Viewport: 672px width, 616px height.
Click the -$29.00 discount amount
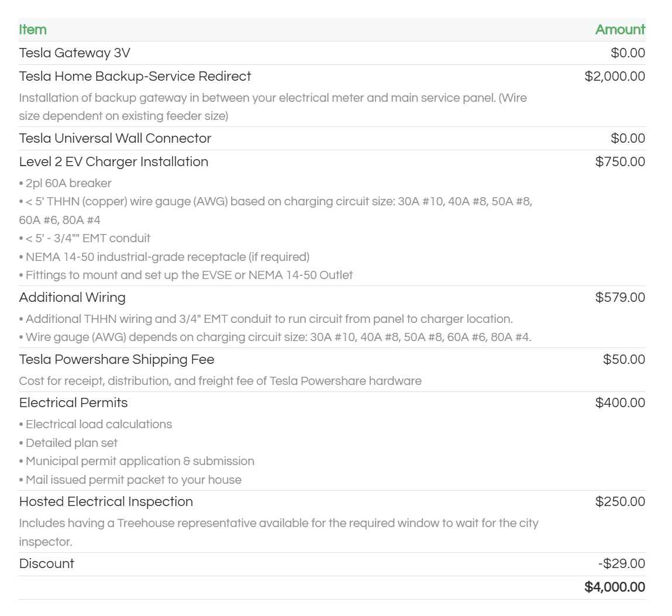[x=622, y=564]
